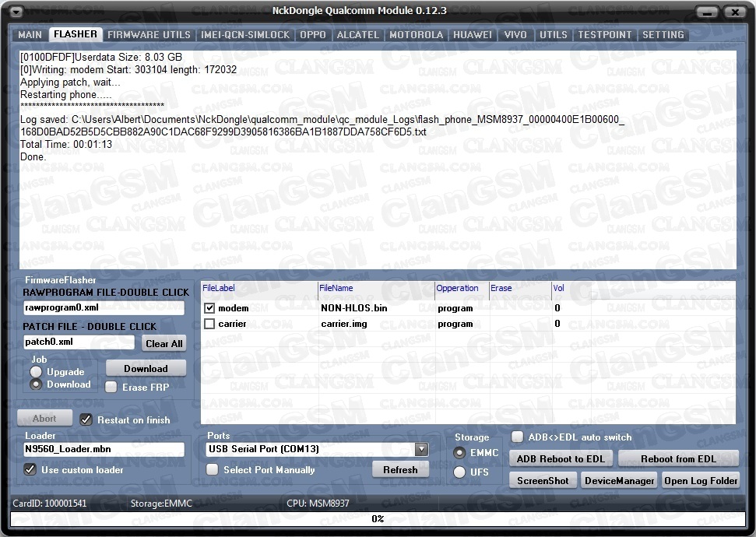
Task: Enable Select Port Manually checkbox
Action: (x=212, y=469)
